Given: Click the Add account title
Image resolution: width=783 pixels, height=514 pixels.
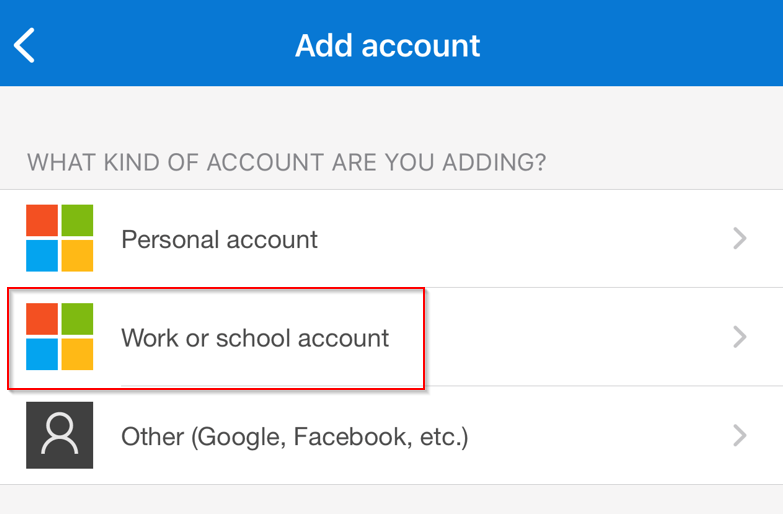Looking at the screenshot, I should (x=388, y=45).
